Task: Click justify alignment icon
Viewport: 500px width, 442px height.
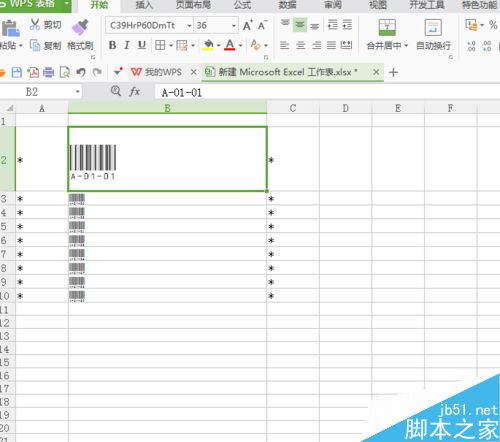Action: coord(331,45)
